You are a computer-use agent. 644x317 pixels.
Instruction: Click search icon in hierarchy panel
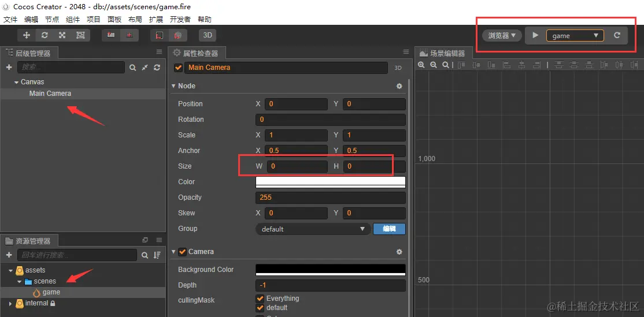(132, 67)
